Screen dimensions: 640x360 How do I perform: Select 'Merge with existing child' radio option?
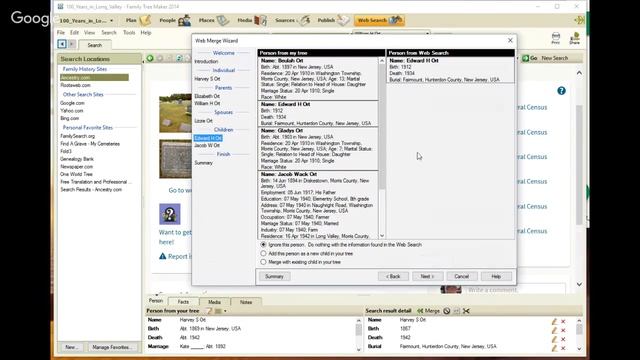coord(263,262)
